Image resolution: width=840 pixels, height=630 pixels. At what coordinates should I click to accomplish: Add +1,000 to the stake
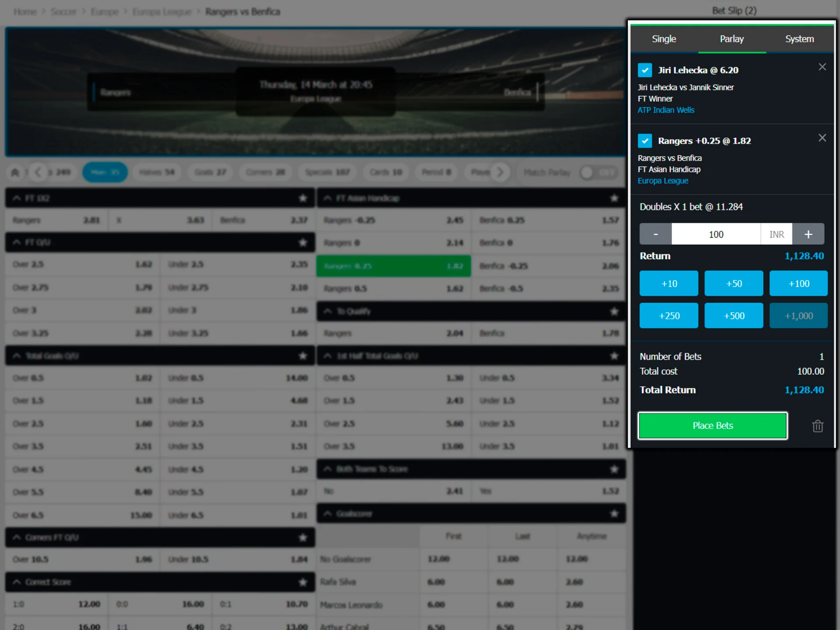coord(799,315)
